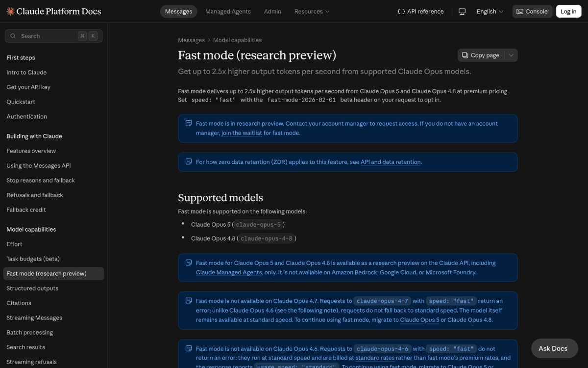Click the Supported models heading
The image size is (588, 368).
coord(220,198)
